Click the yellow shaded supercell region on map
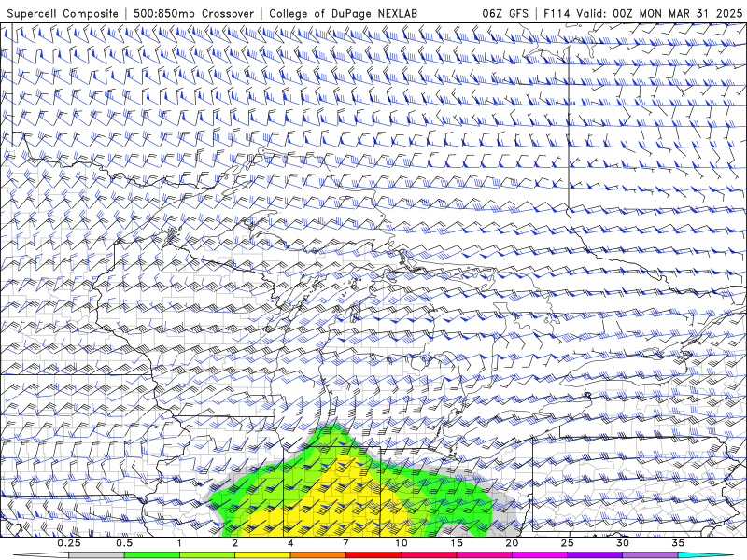Viewport: 747px width, 560px height. pos(333,500)
